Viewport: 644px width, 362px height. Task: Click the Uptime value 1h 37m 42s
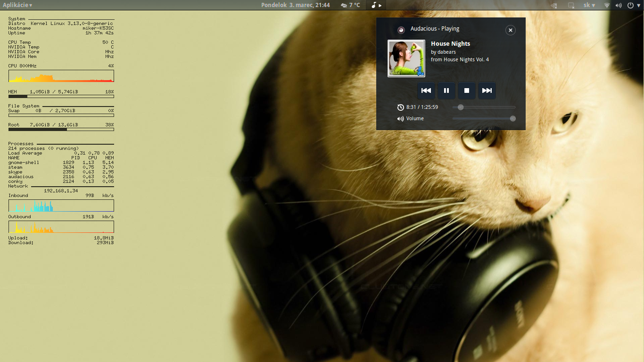click(x=99, y=33)
